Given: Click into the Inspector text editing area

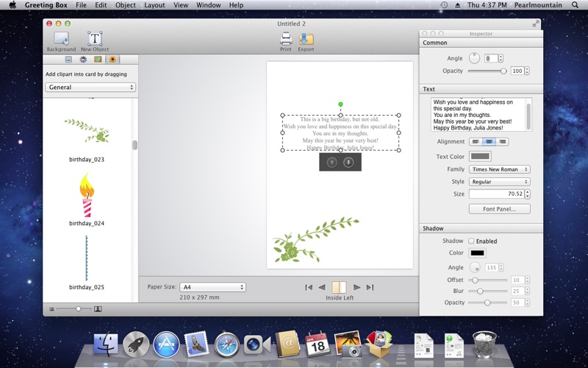Looking at the screenshot, I should [478, 115].
